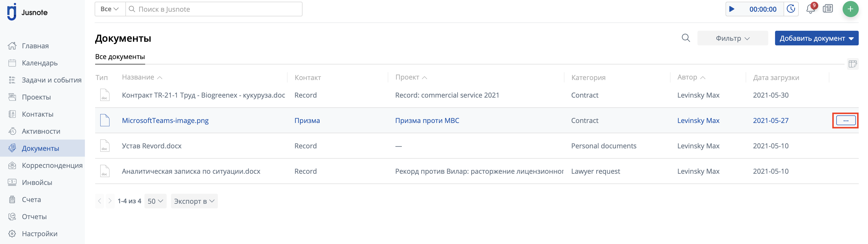Viewport: 868px width, 244px height.
Task: Expand the Экспорт в dropdown
Action: (x=194, y=201)
